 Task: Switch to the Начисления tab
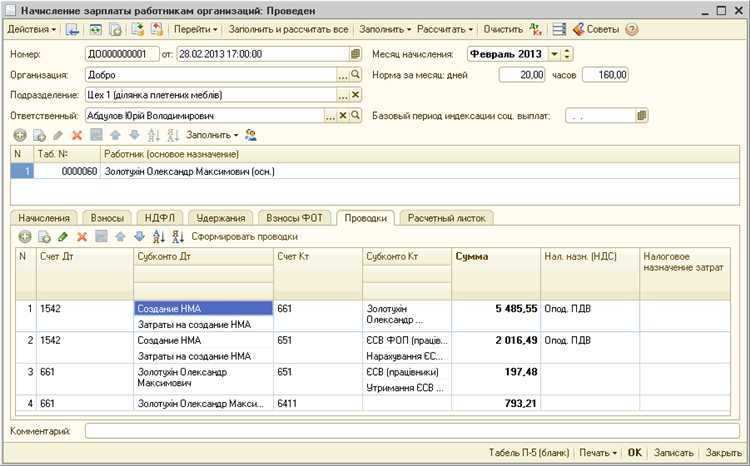43,217
